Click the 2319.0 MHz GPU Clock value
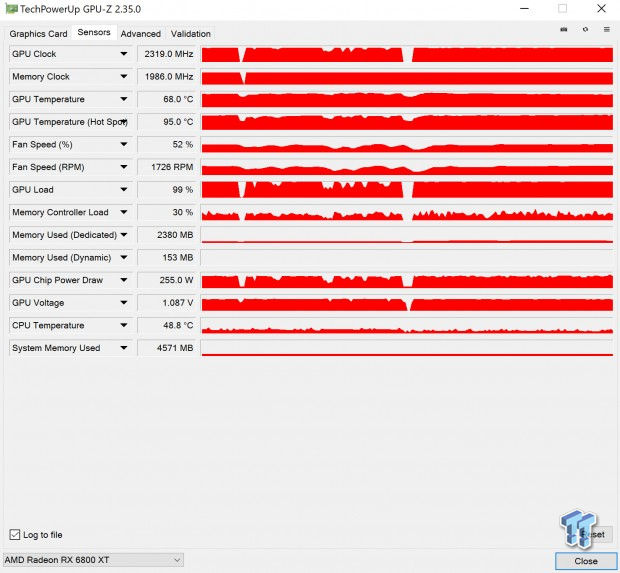620x573 pixels. coord(167,54)
